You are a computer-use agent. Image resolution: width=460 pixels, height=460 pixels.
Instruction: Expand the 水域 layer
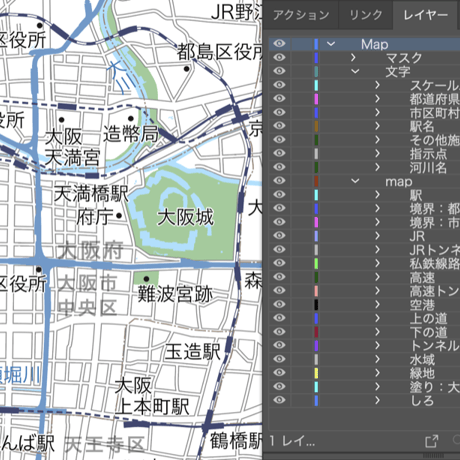tap(377, 359)
